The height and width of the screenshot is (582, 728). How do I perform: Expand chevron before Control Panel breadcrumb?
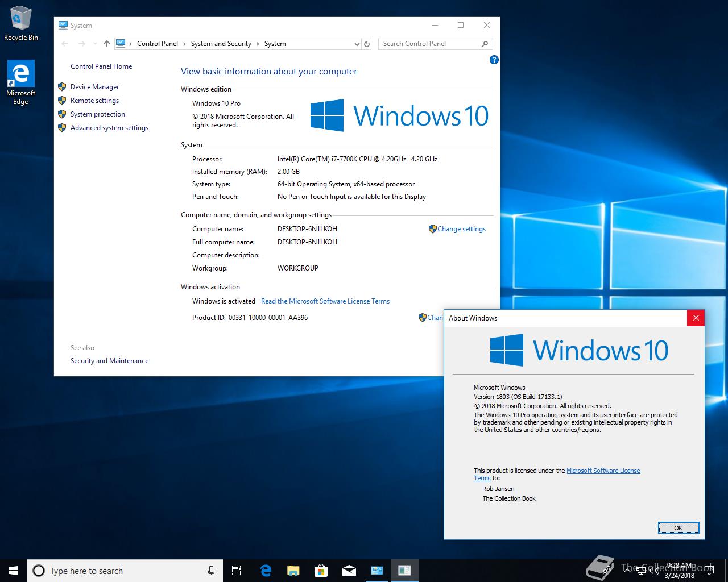tap(131, 44)
